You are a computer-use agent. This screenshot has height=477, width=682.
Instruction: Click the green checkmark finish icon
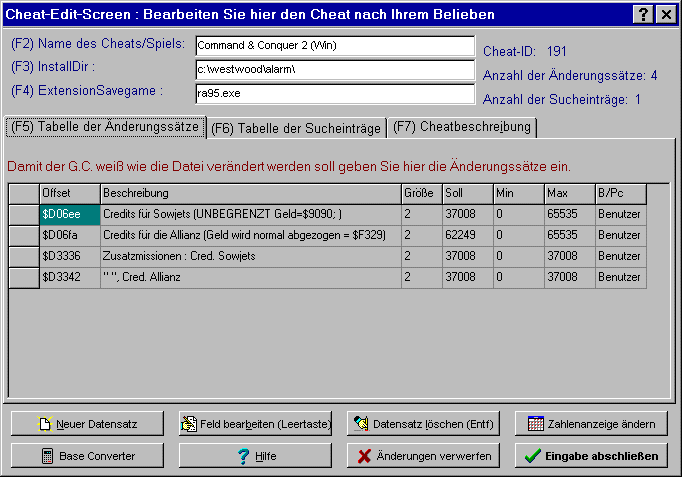tap(532, 456)
